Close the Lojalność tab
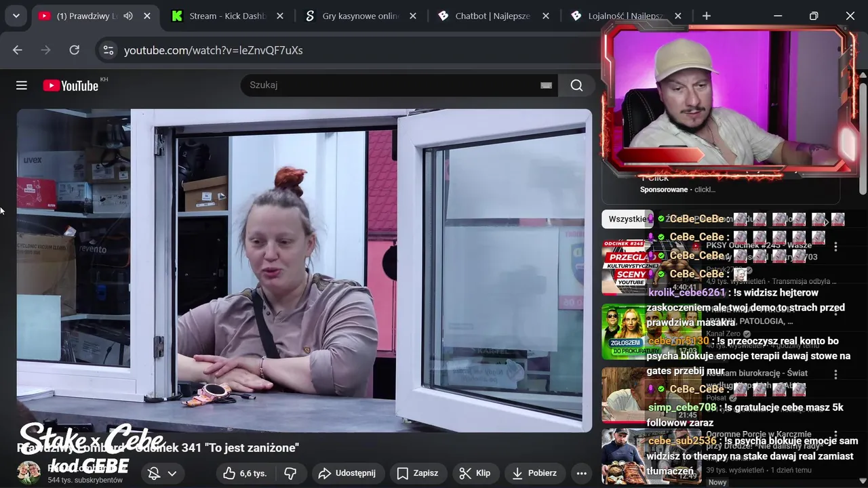 point(678,16)
